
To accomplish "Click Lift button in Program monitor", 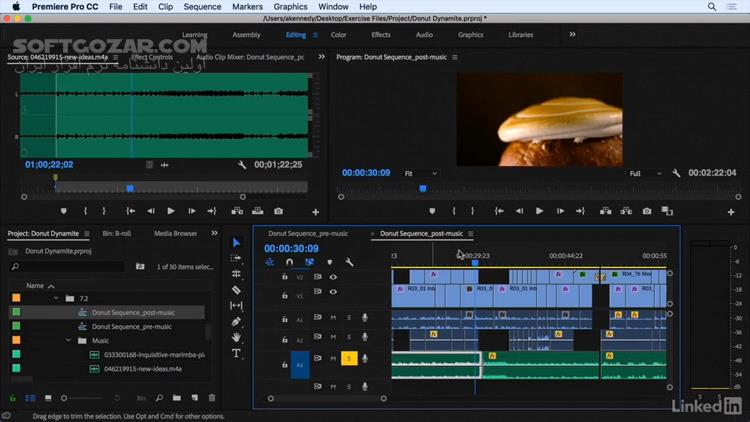I will coord(606,211).
